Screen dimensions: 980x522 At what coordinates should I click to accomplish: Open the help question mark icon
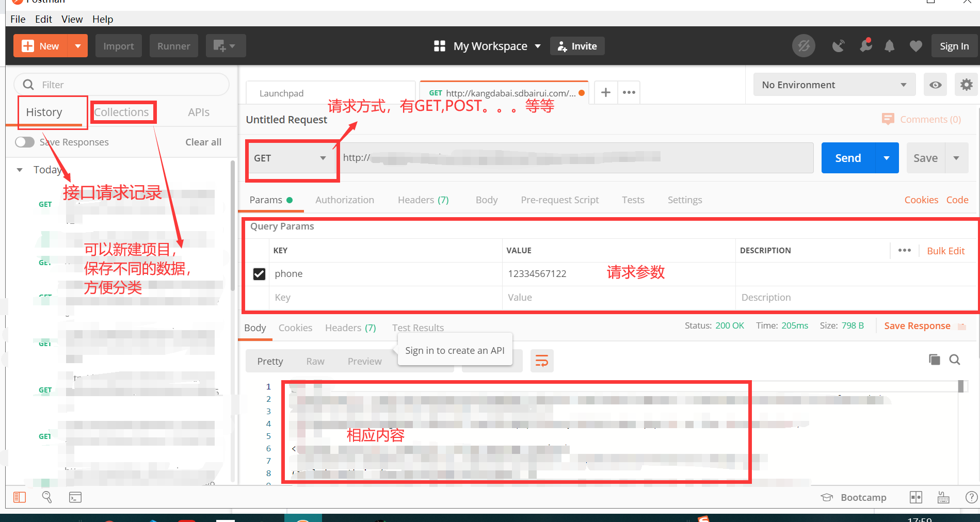(x=971, y=497)
